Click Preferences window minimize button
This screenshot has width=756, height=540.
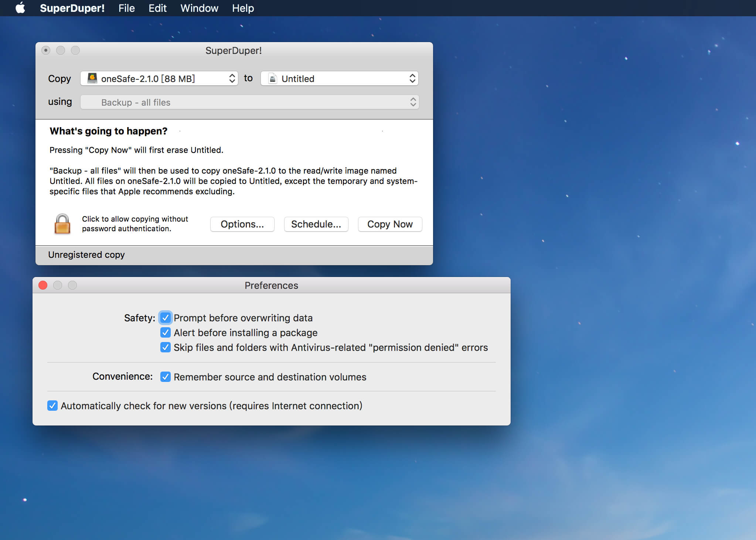click(58, 285)
